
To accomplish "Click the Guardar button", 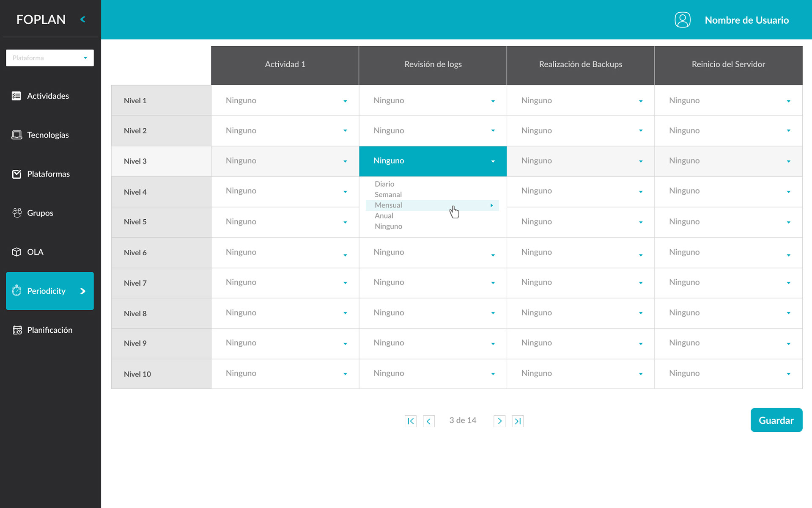I will click(x=776, y=420).
